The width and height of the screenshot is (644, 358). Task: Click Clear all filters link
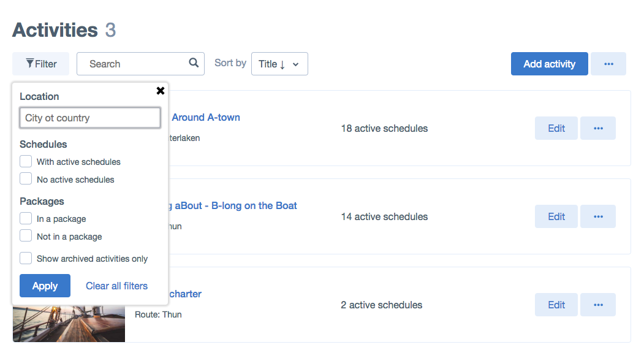(x=116, y=286)
